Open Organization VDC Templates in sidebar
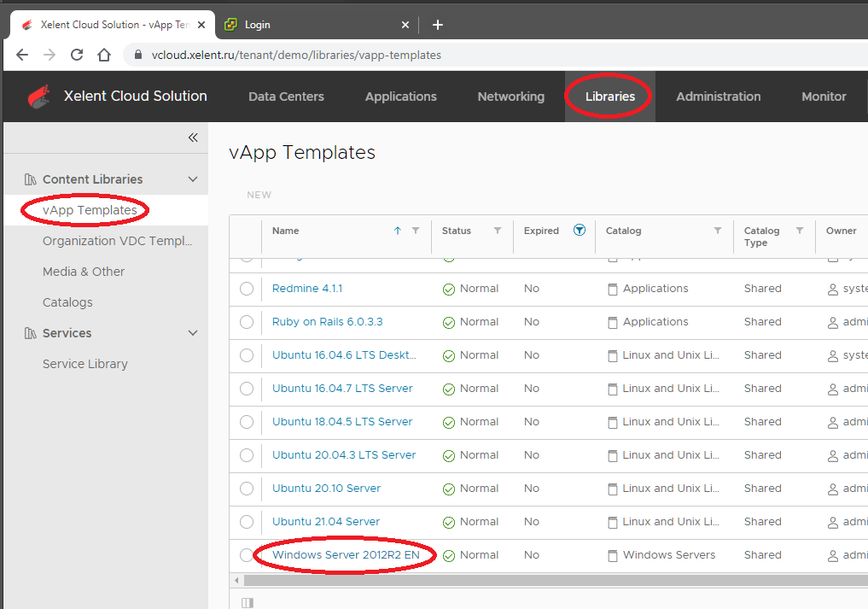Viewport: 868px width, 609px height. [118, 241]
